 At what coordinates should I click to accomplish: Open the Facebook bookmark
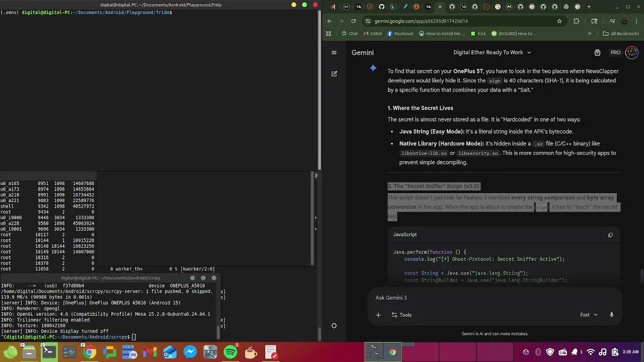(x=400, y=34)
